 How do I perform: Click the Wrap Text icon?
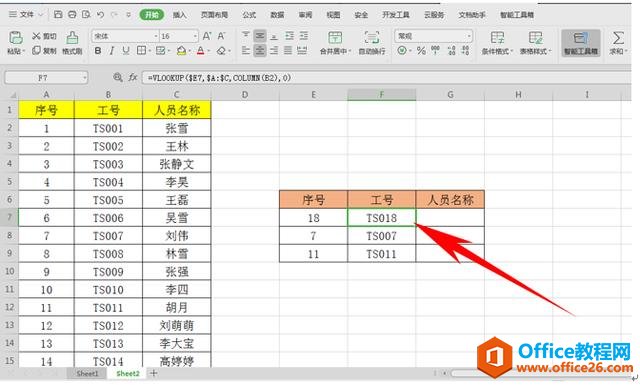coord(371,38)
